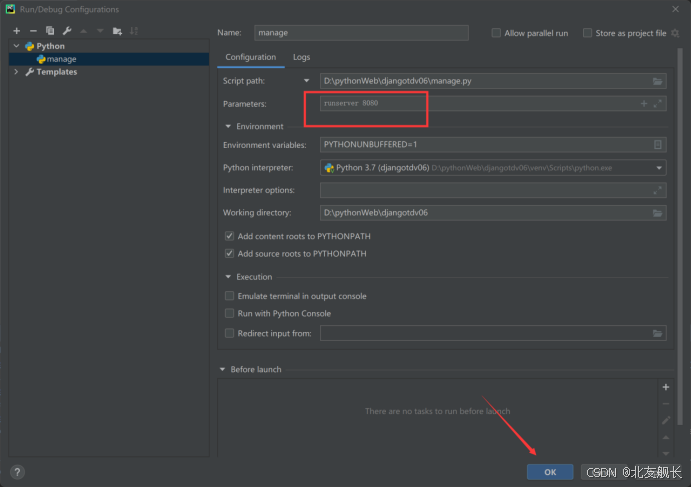
Task: Select the manage configuration in tree
Action: (109, 59)
